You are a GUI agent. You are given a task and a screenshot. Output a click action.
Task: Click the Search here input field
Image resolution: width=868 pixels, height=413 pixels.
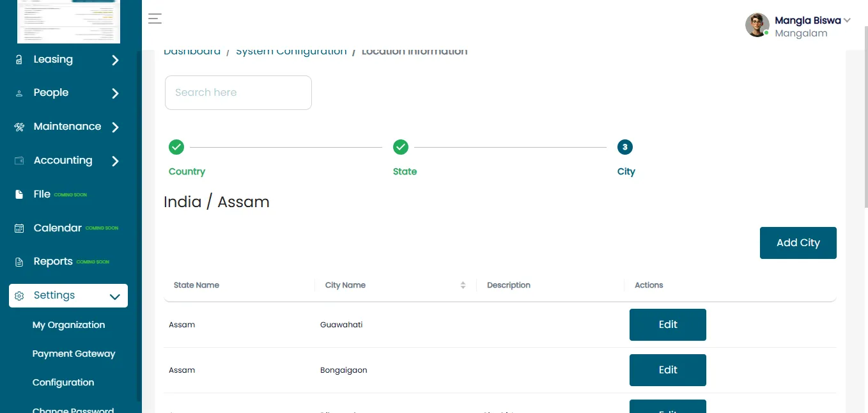coord(238,93)
